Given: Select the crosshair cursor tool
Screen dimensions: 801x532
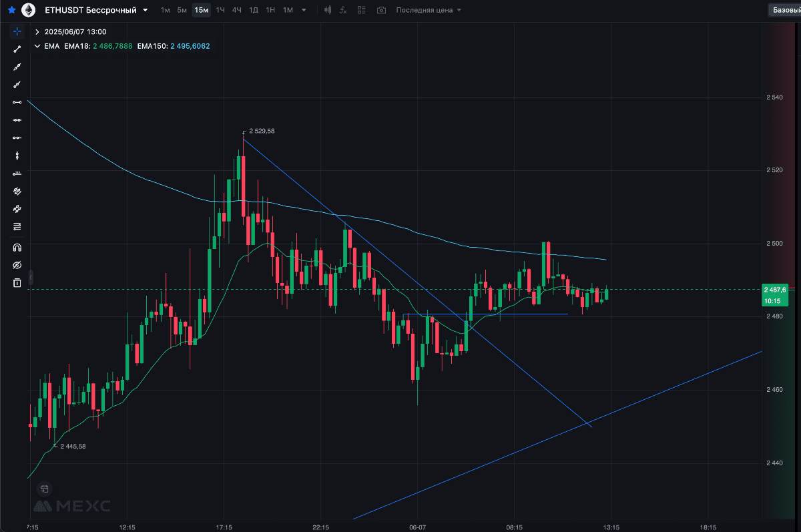Looking at the screenshot, I should [x=17, y=31].
